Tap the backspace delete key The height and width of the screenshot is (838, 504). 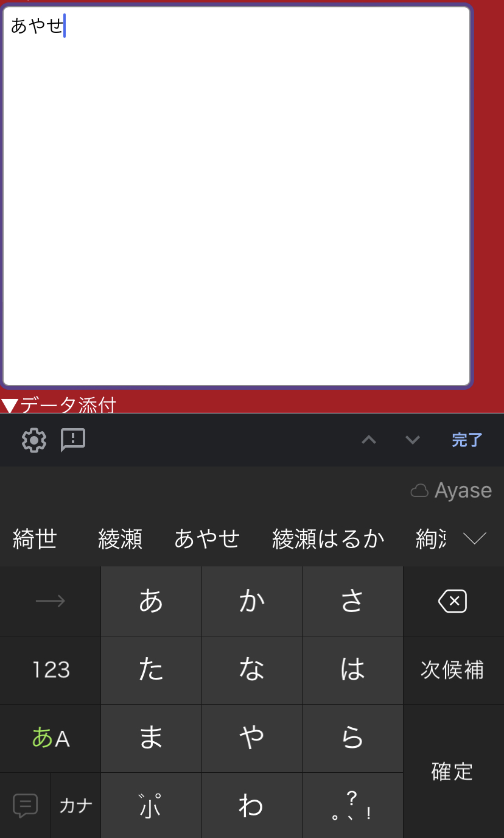(x=453, y=602)
